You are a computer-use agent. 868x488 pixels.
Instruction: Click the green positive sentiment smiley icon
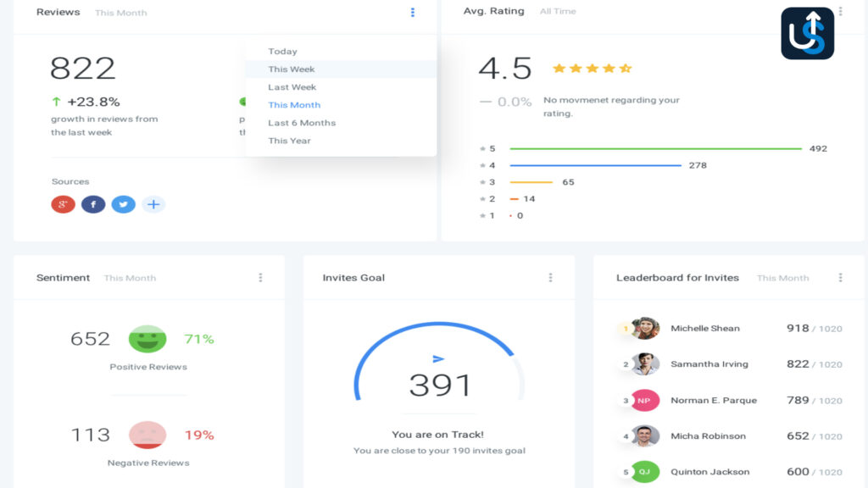tap(148, 339)
